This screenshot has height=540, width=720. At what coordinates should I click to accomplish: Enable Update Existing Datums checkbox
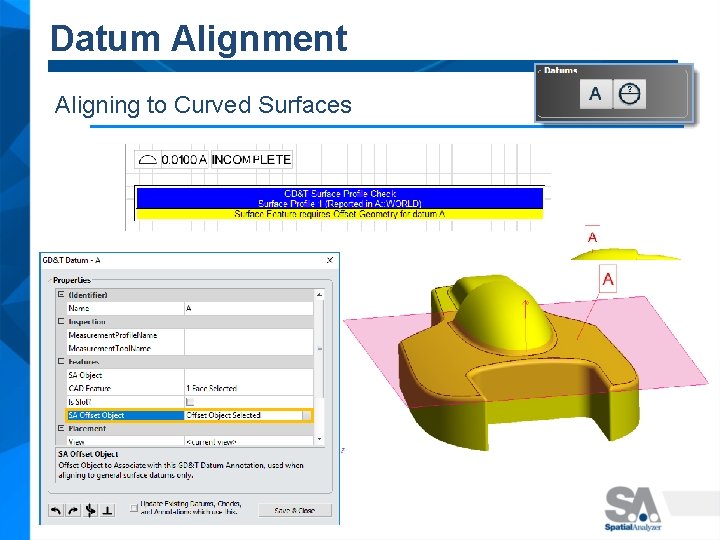tap(134, 507)
